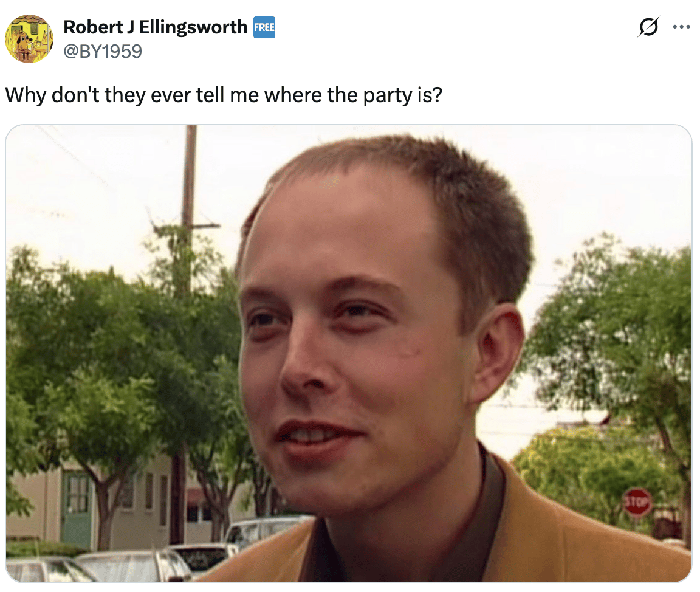Image resolution: width=700 pixels, height=592 pixels.
Task: Open the three-dot more options menu
Action: pos(681,27)
